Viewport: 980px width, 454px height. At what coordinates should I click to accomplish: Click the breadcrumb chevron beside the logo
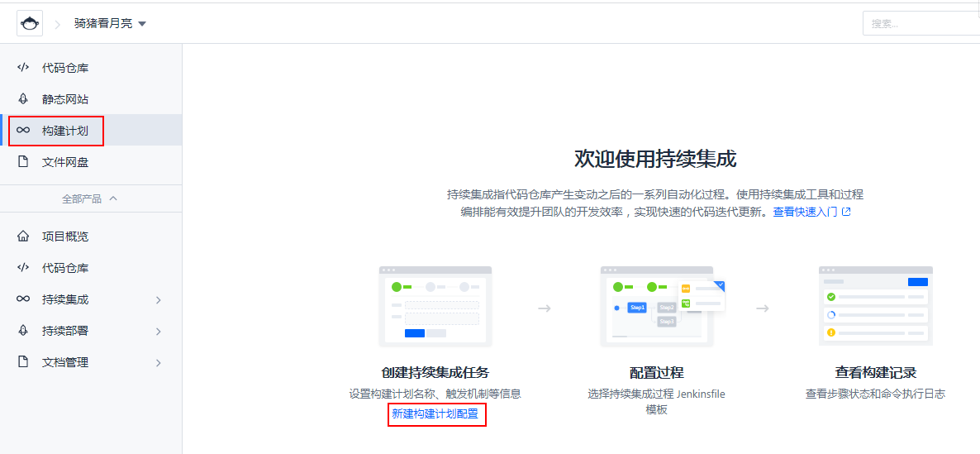pyautogui.click(x=58, y=24)
